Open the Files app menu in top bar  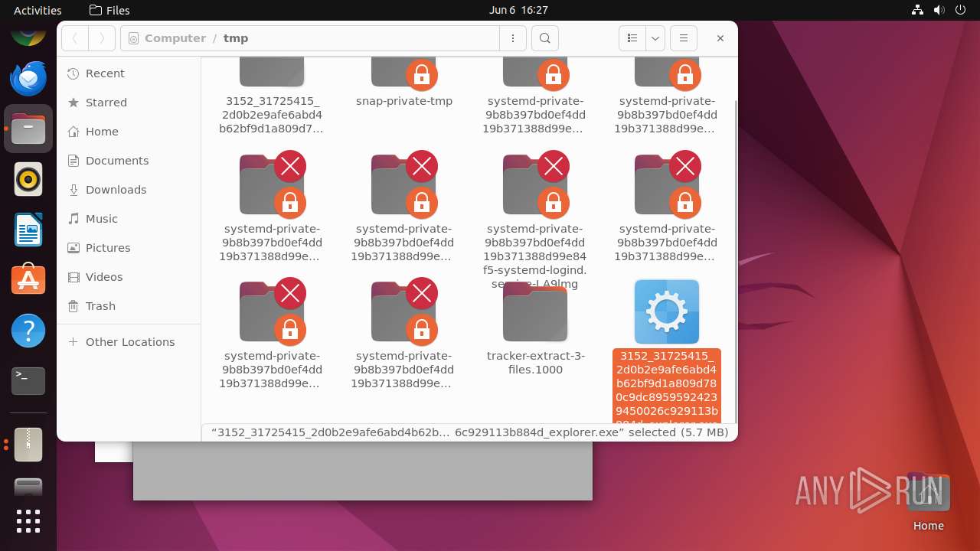click(x=109, y=10)
